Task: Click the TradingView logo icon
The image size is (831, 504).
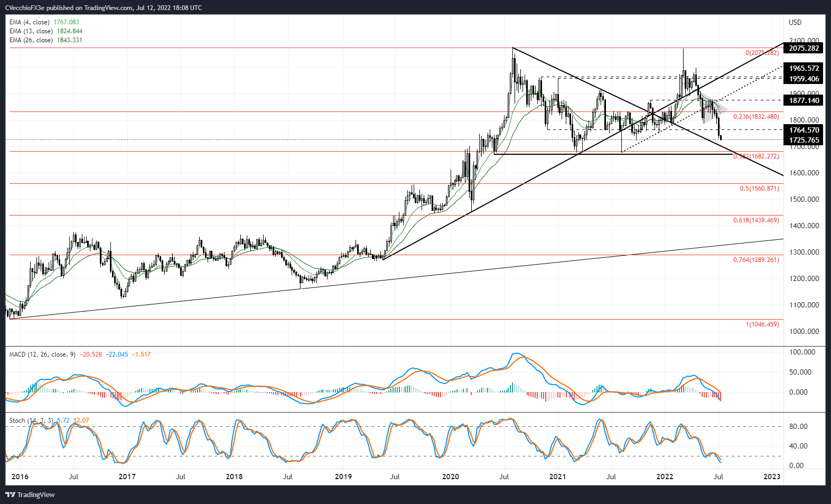Action: tap(10, 495)
